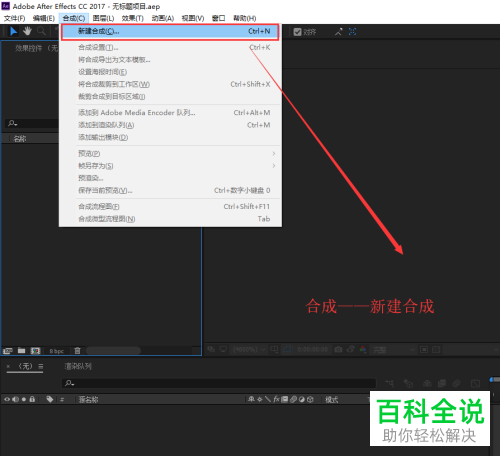500x456 pixels.
Task: Click the frame blending icon in timeline
Action: 442,383
